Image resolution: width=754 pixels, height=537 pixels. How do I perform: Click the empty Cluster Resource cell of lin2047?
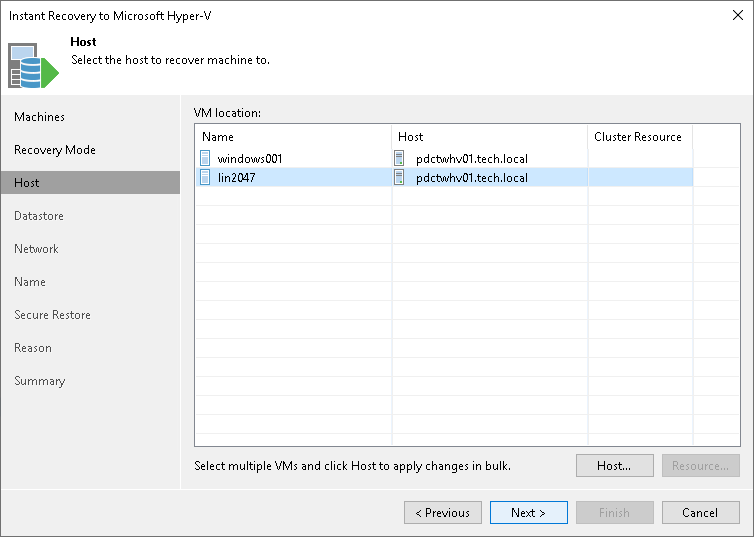pos(641,177)
